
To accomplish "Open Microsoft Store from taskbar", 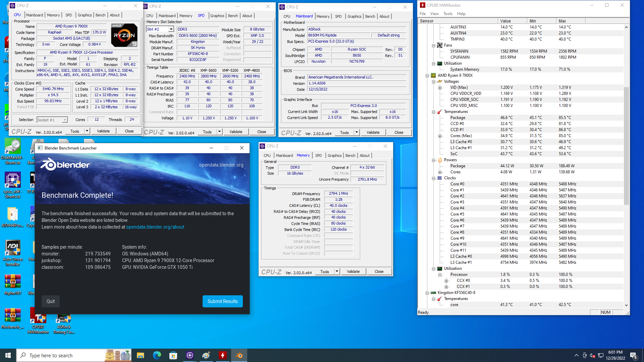I will pyautogui.click(x=173, y=355).
